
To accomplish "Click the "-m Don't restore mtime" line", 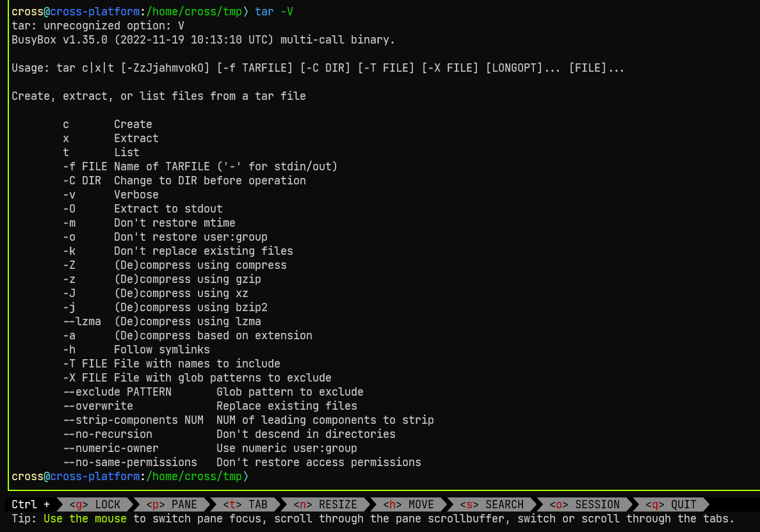I will [149, 222].
